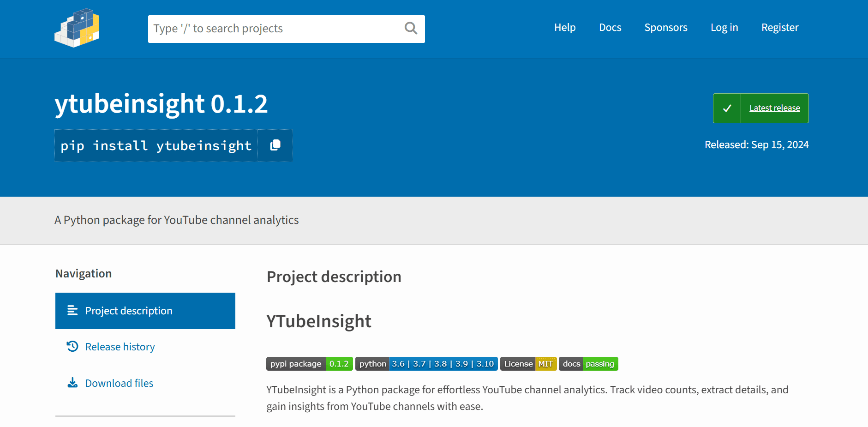Open the Download files tab
Image resolution: width=868 pixels, height=427 pixels.
[145, 383]
